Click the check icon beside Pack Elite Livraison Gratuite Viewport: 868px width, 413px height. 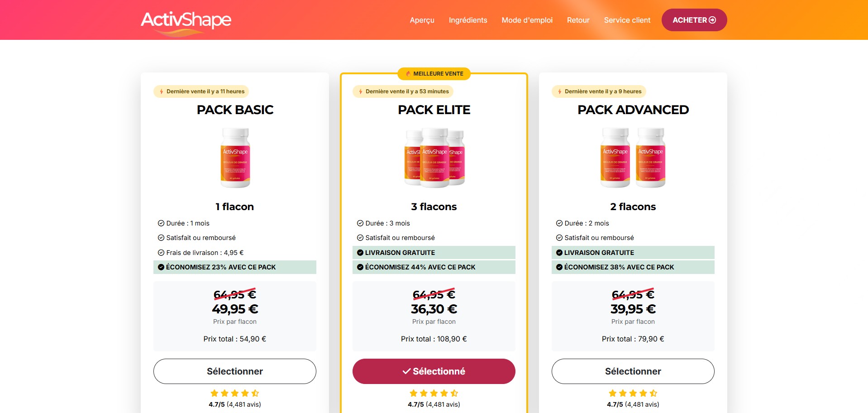pyautogui.click(x=360, y=253)
